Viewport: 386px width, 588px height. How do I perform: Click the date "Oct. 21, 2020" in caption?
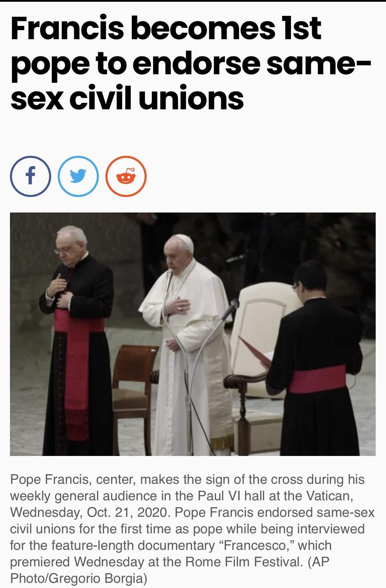coord(129,512)
